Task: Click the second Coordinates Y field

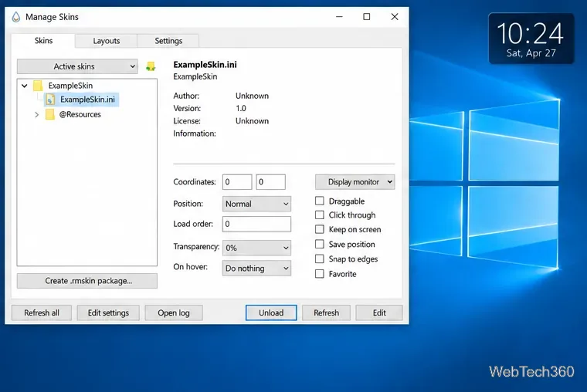Action: 270,182
